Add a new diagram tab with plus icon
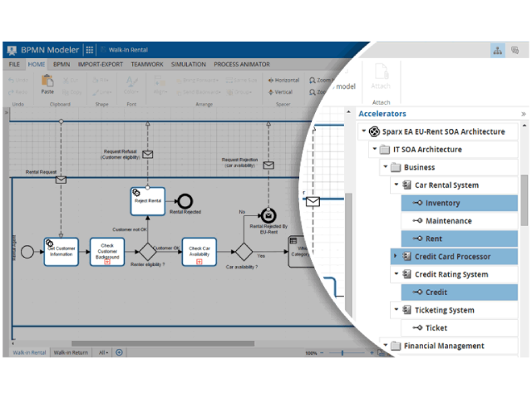 (x=119, y=352)
